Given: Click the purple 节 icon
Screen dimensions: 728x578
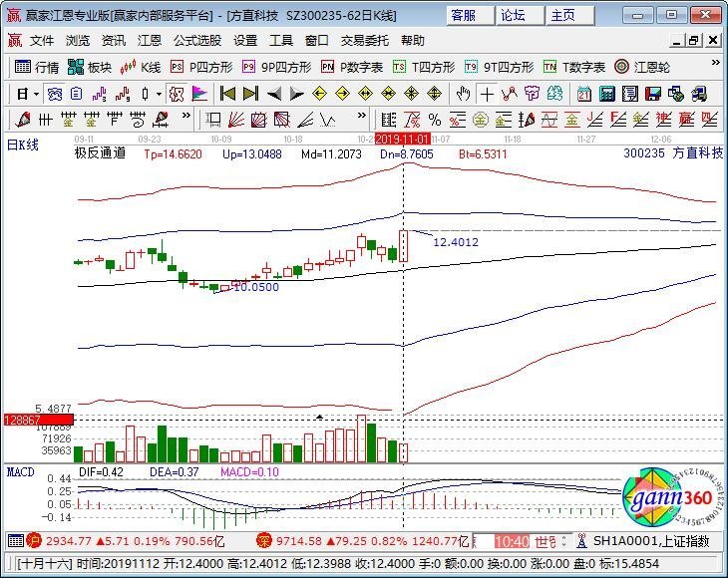Looking at the screenshot, I should pos(533,94).
